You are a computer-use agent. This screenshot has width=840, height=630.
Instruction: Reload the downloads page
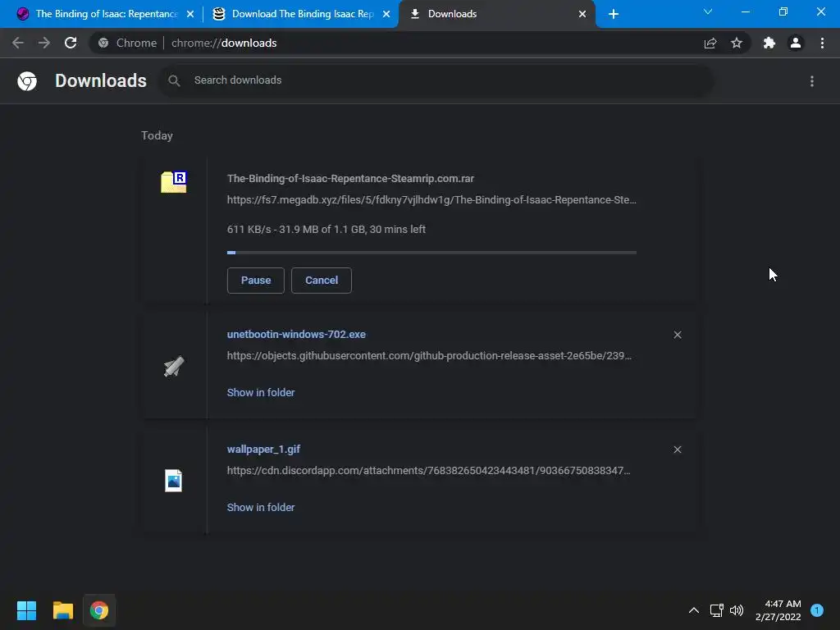click(x=71, y=43)
